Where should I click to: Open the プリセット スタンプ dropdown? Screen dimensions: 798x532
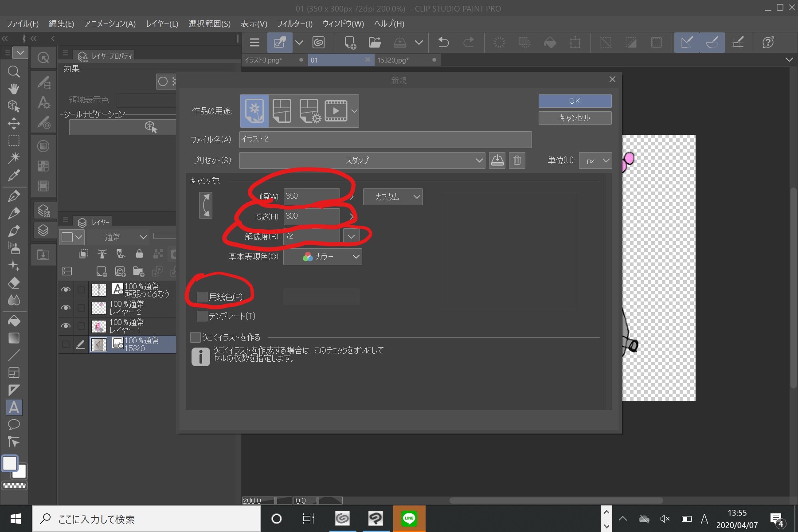coord(362,160)
